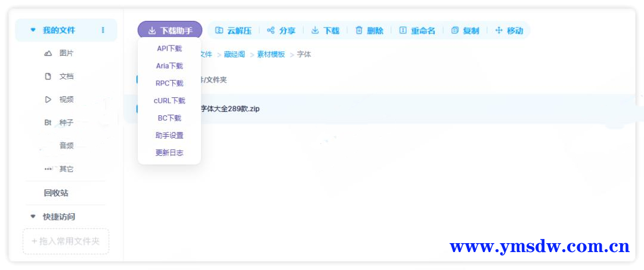The width and height of the screenshot is (644, 270).
Task: View 更新日志 menu entry
Action: (x=169, y=153)
